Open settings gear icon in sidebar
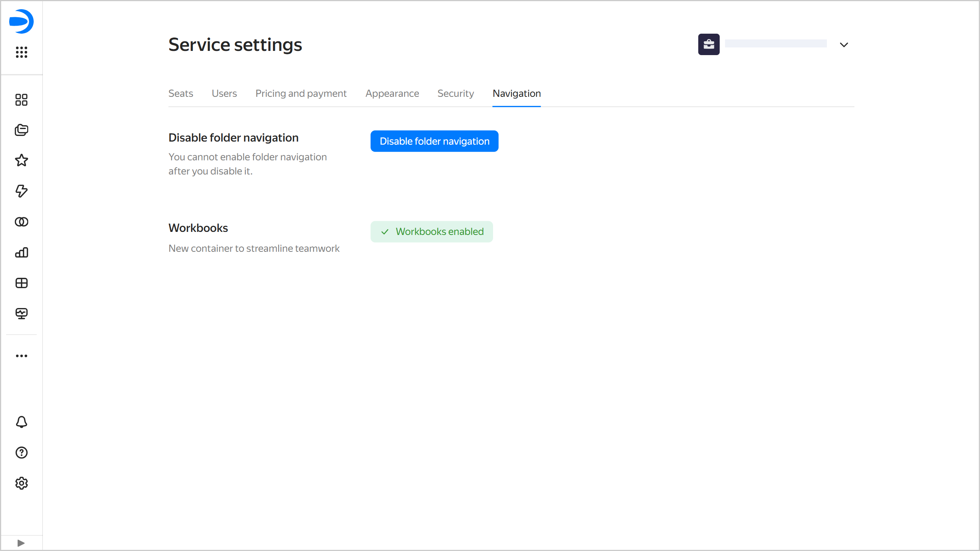 [x=21, y=483]
